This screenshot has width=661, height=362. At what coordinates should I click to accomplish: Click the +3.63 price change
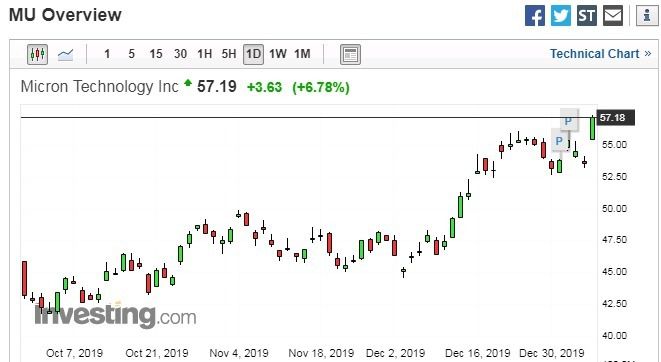pyautogui.click(x=264, y=87)
